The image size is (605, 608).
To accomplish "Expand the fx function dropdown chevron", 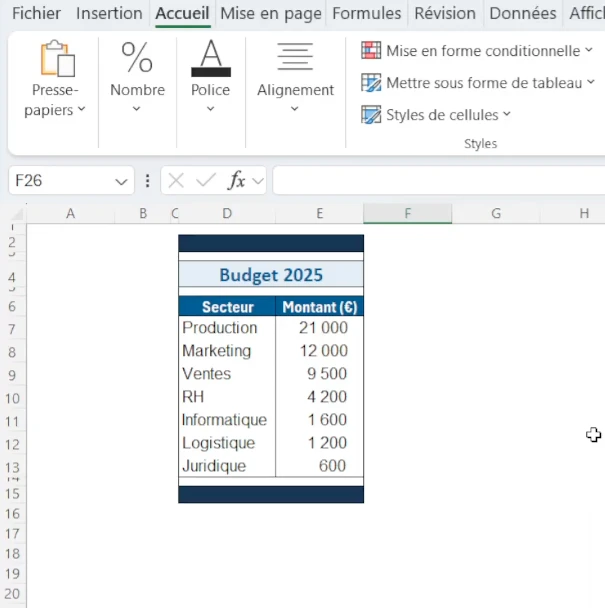I will pyautogui.click(x=258, y=181).
